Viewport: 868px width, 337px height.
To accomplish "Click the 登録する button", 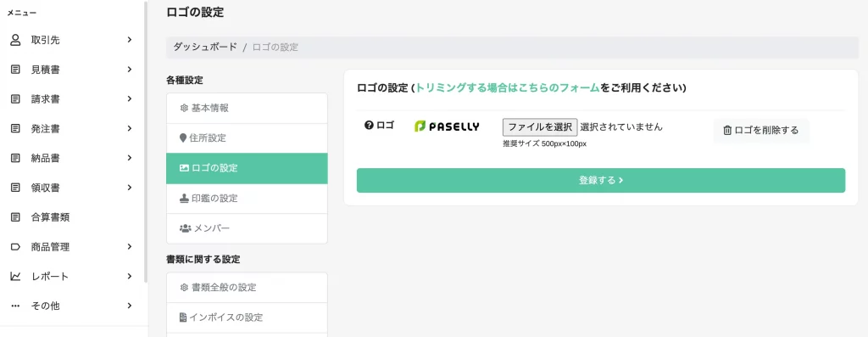I will click(x=601, y=181).
